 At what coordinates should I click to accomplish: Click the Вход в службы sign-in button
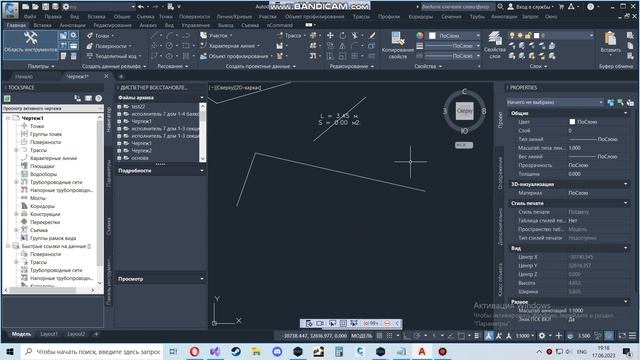pyautogui.click(x=530, y=7)
